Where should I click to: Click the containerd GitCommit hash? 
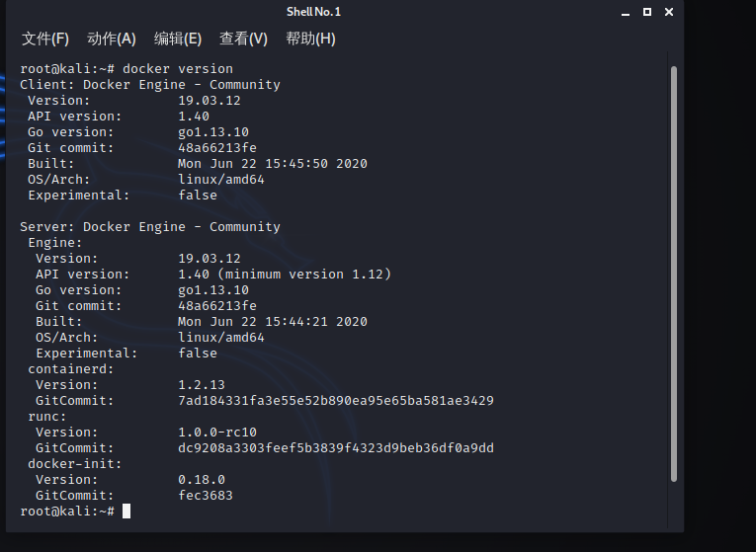pos(336,401)
